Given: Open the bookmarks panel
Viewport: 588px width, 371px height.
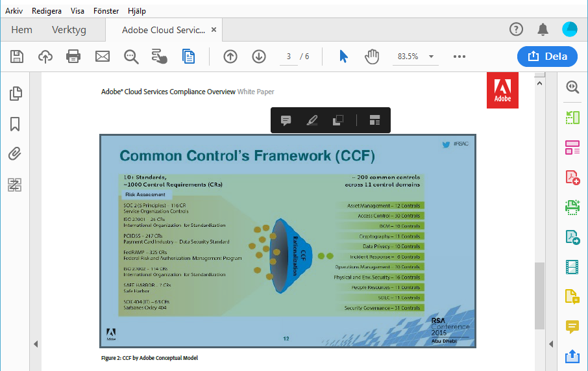Looking at the screenshot, I should (15, 124).
